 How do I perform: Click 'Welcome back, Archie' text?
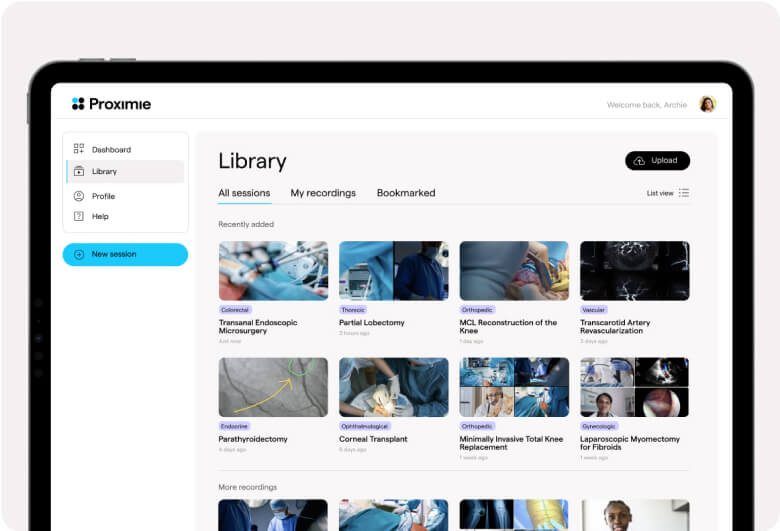[x=647, y=105]
